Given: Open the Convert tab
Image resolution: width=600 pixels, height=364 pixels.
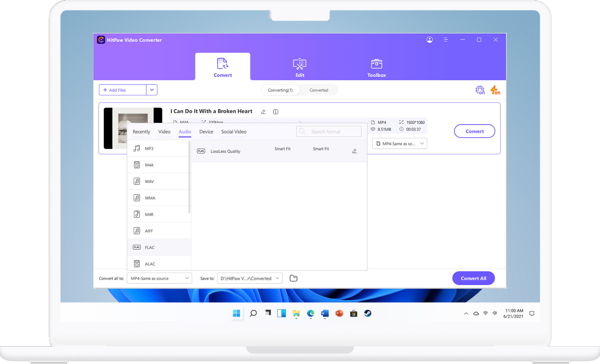Looking at the screenshot, I should pyautogui.click(x=223, y=67).
